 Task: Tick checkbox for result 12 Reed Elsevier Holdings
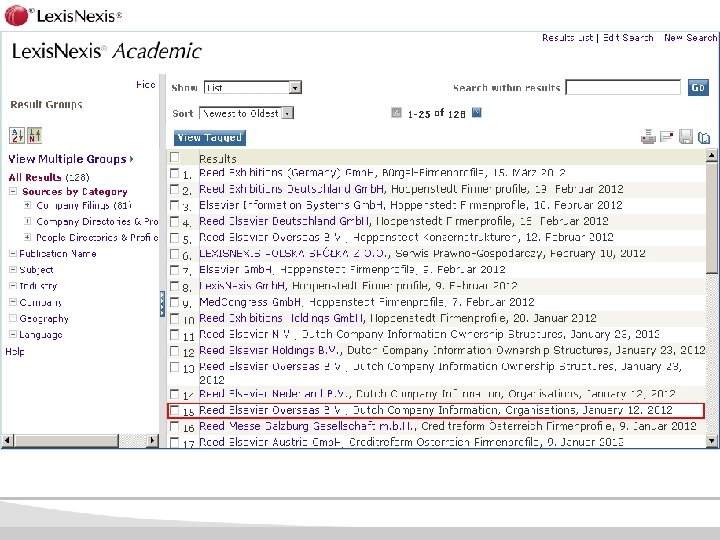click(x=174, y=351)
